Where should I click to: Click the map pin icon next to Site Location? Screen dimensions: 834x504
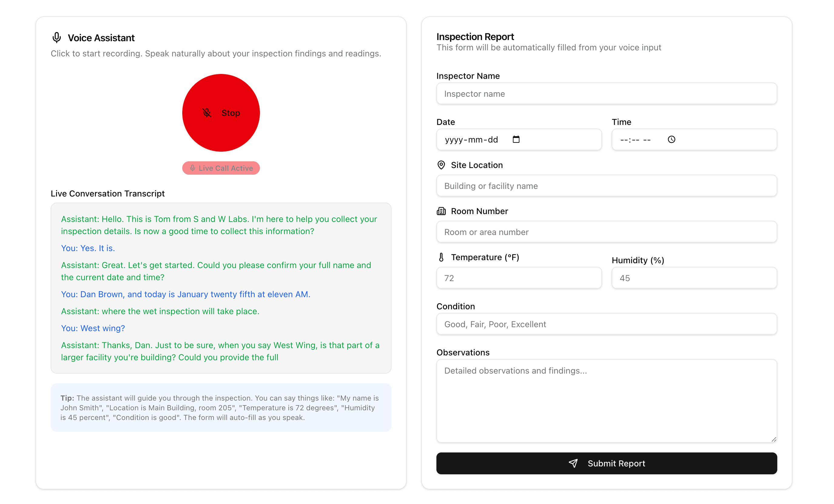[441, 165]
